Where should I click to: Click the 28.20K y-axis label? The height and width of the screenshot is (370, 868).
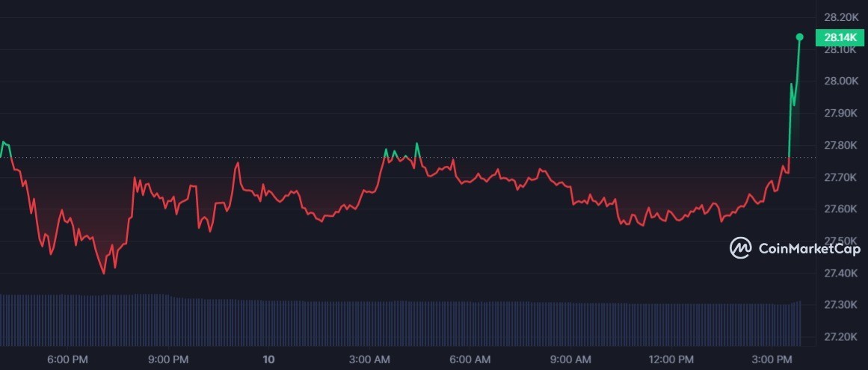[841, 18]
